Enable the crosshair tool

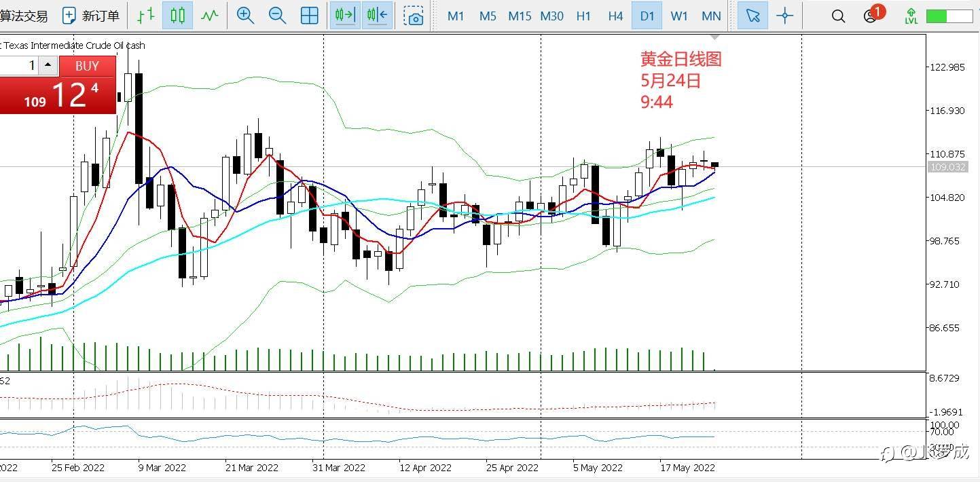784,16
